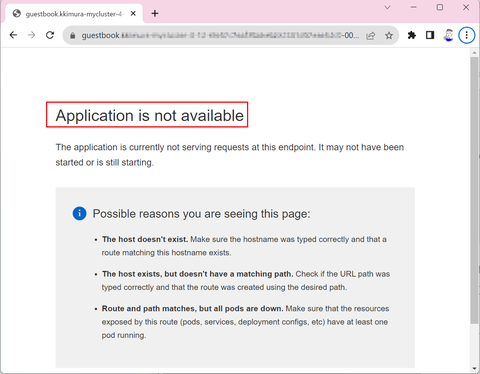View site info via the lock icon
This screenshot has width=480, height=374.
(x=72, y=35)
